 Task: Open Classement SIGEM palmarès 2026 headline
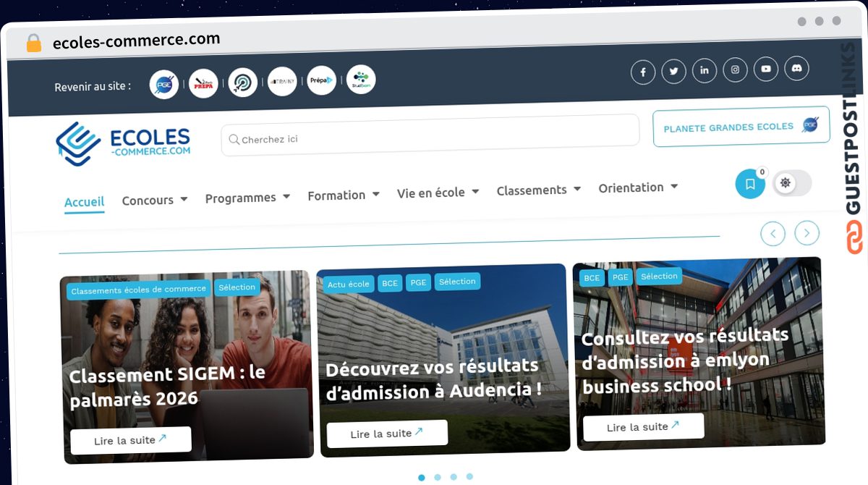click(168, 387)
